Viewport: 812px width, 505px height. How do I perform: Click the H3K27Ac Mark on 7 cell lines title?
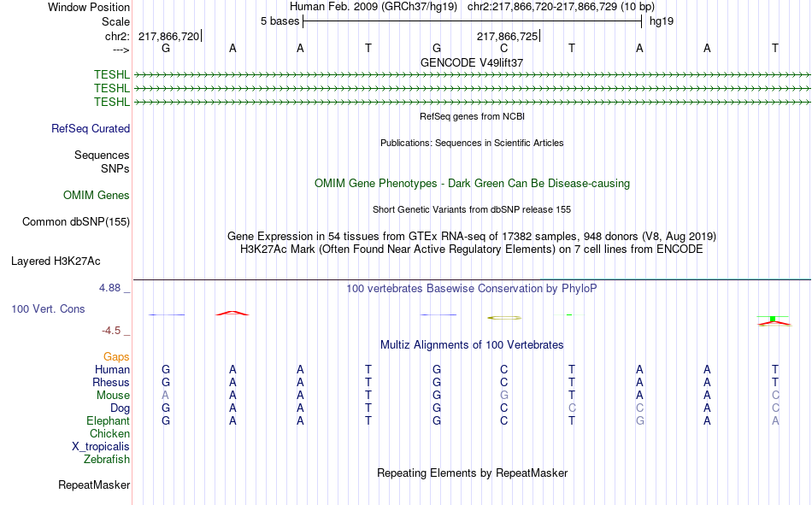coord(472,250)
